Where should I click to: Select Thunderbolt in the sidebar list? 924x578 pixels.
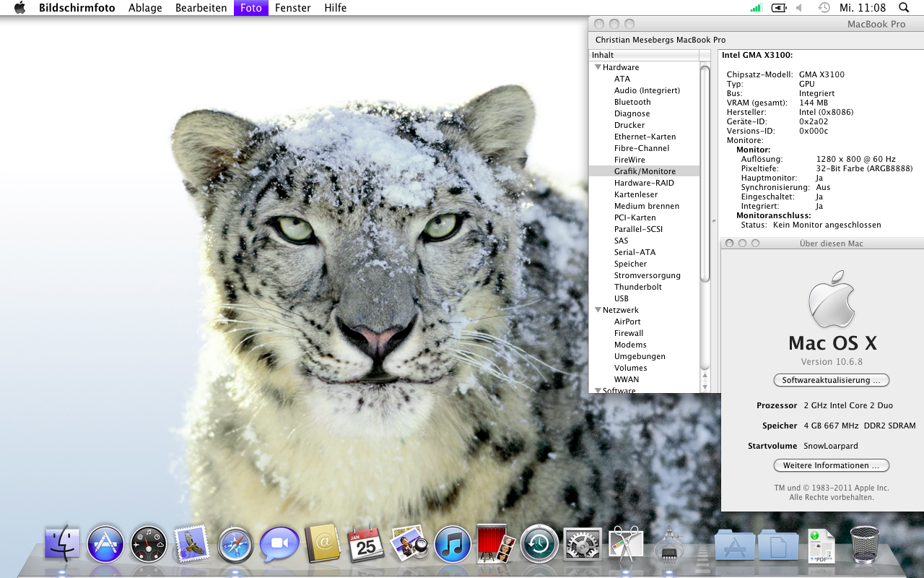[x=637, y=287]
